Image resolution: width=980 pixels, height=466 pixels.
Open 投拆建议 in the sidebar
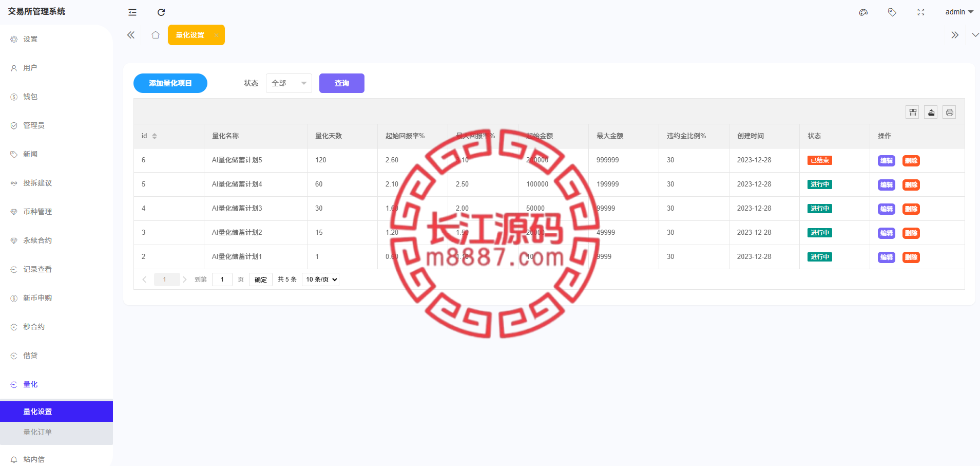coord(56,183)
